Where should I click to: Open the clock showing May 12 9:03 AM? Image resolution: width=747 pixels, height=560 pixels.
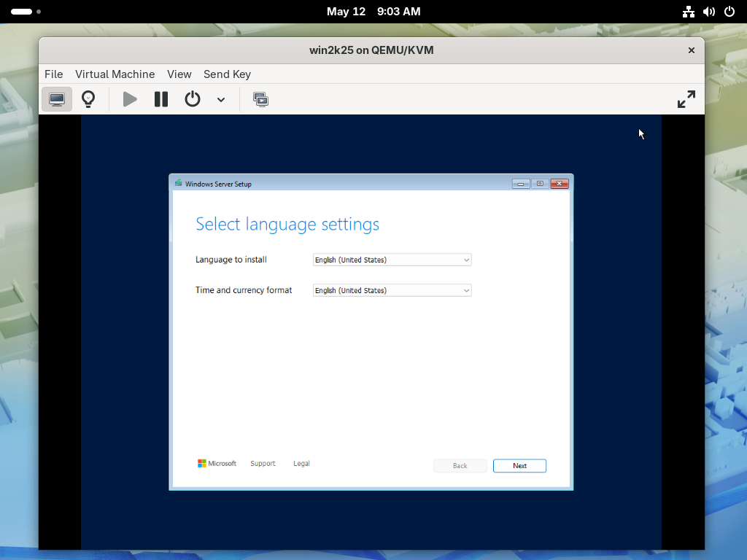pyautogui.click(x=373, y=12)
